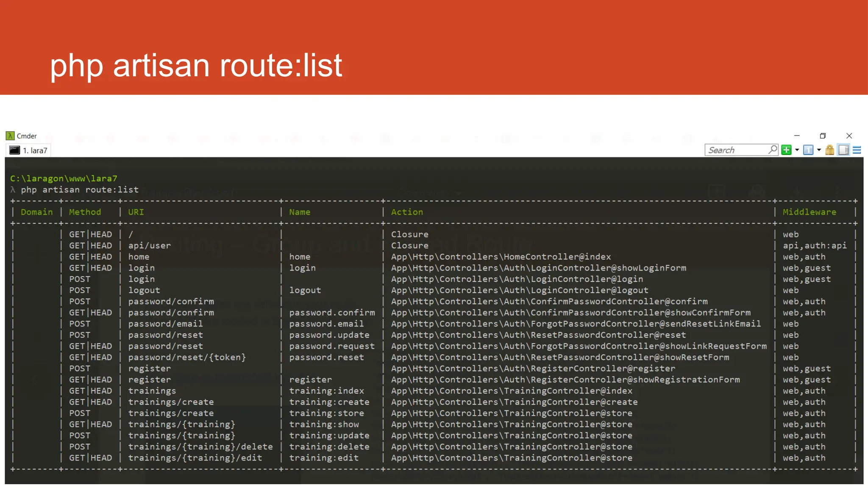
Task: Open the Cmder hamburger settings menu
Action: (857, 150)
